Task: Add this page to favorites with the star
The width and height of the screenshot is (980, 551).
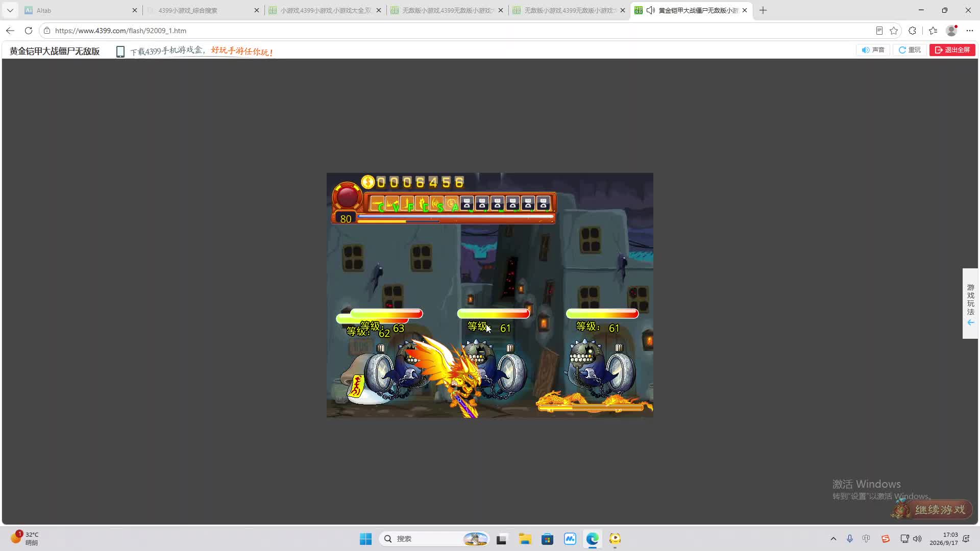Action: point(894,31)
